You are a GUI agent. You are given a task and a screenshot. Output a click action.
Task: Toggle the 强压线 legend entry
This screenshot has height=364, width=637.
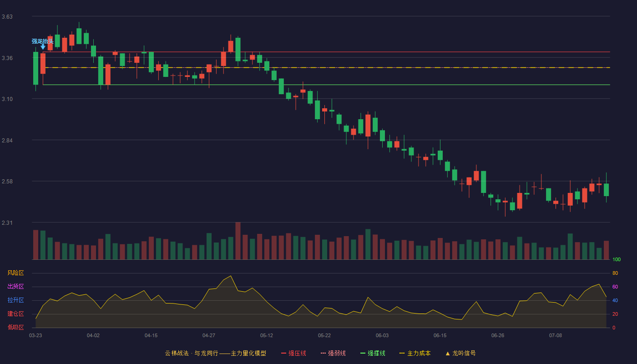tap(293, 353)
